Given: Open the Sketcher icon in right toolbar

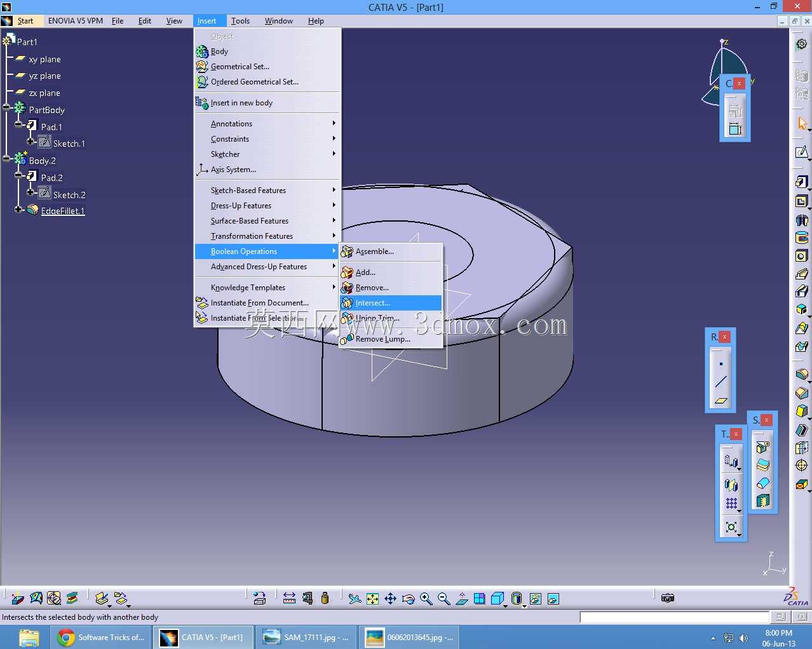Looking at the screenshot, I should coord(802,152).
